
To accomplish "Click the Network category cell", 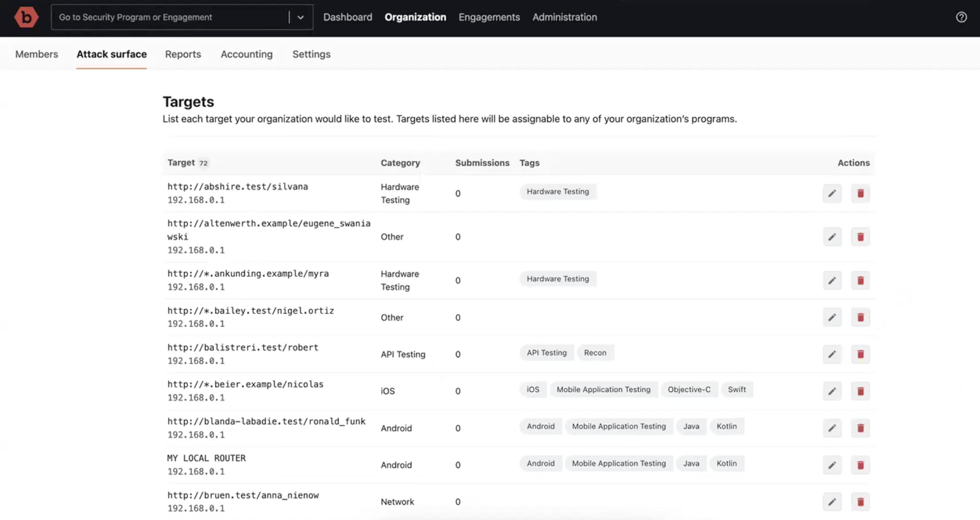I will (x=397, y=502).
